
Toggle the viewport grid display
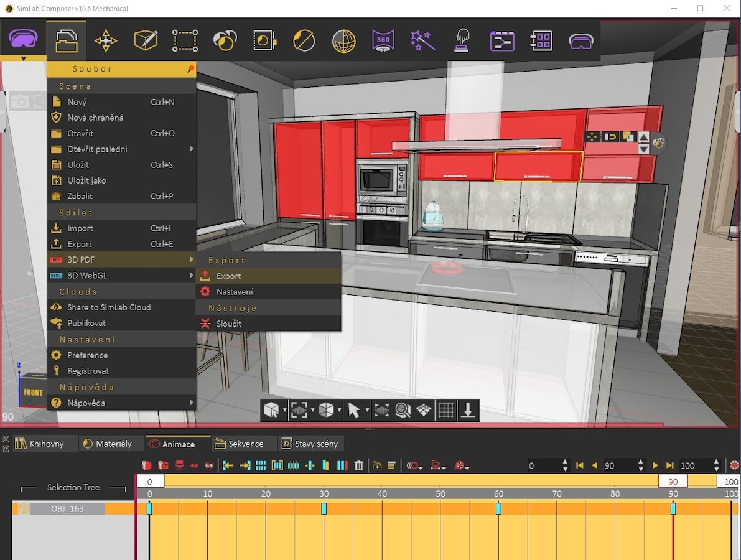[446, 410]
